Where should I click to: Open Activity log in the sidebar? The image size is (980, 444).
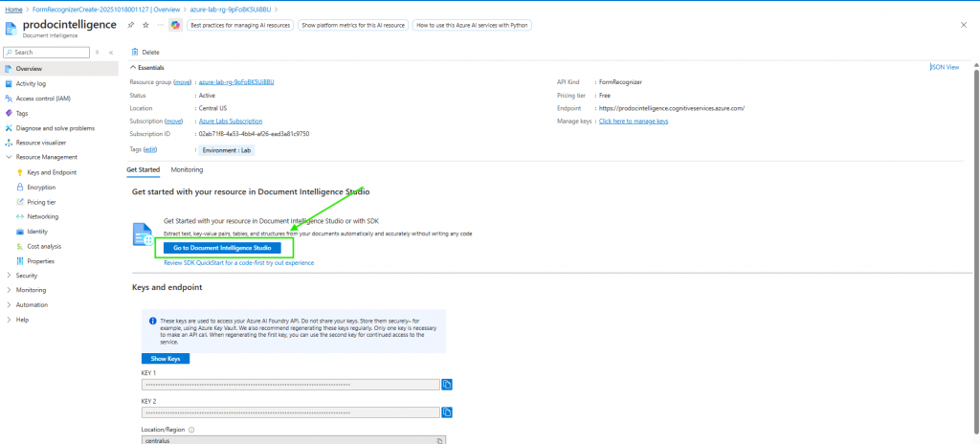(x=31, y=83)
